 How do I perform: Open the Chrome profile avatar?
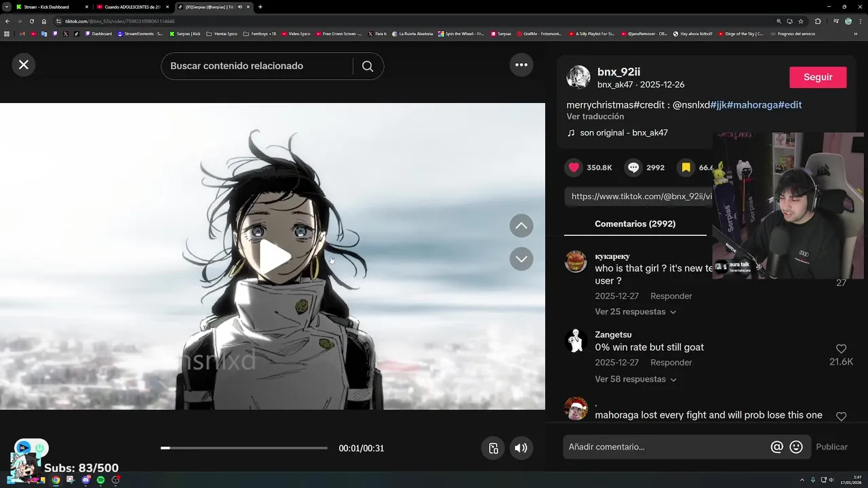[848, 21]
